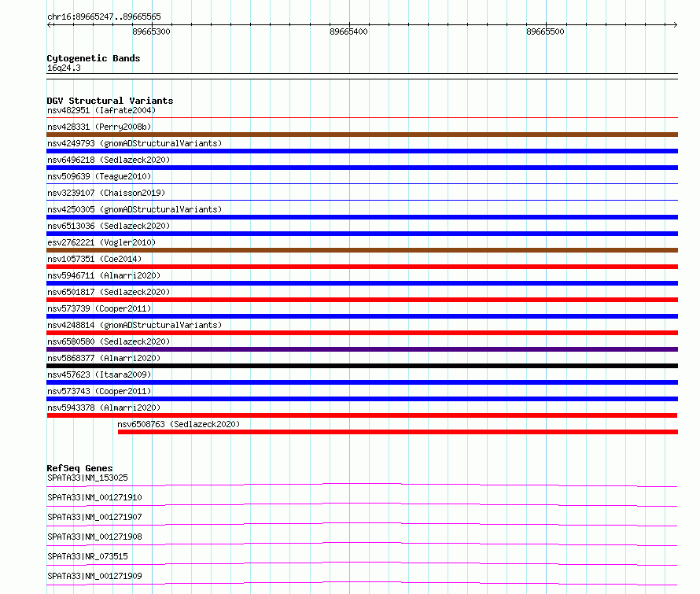Open transcript SPATA33|NM_153025
The height and width of the screenshot is (594, 700).
click(x=87, y=478)
